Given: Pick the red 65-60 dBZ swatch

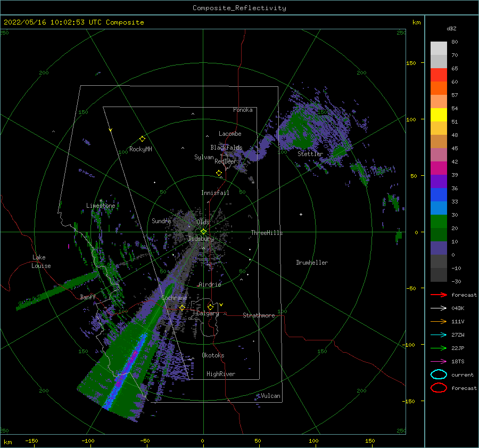Looking at the screenshot, I should point(439,75).
